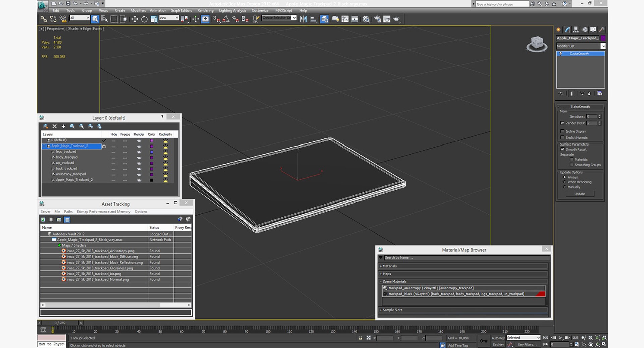Enable the Explicit Normals checkbox
The height and width of the screenshot is (348, 644).
click(x=562, y=137)
